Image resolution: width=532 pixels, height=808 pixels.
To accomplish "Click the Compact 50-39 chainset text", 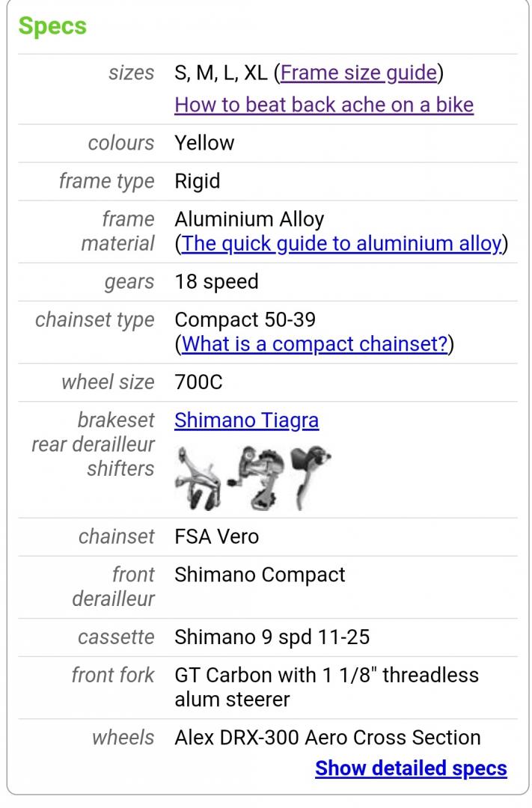I will (x=245, y=319).
